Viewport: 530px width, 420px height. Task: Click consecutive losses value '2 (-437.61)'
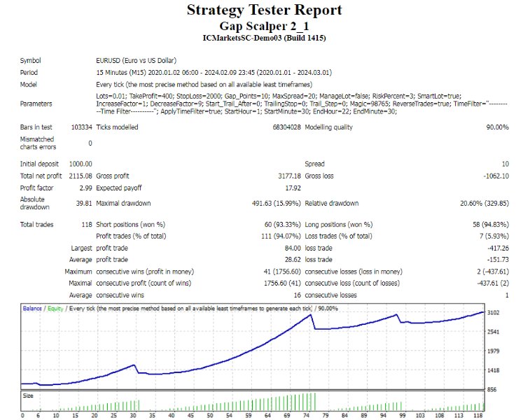click(x=493, y=272)
